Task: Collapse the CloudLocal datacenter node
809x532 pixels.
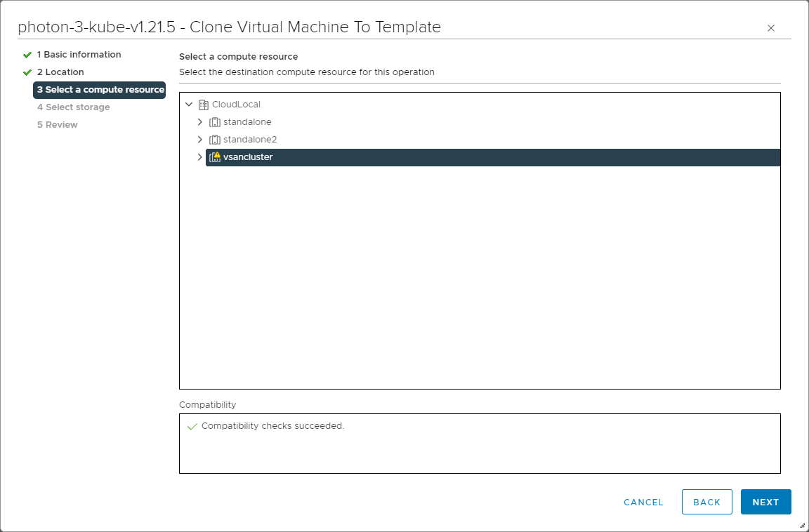Action: tap(189, 105)
